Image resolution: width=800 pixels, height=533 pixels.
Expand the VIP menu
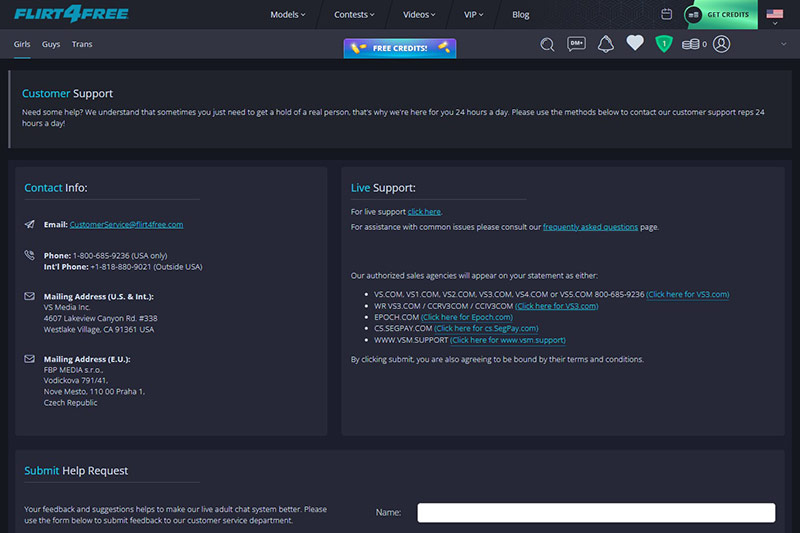tap(473, 15)
